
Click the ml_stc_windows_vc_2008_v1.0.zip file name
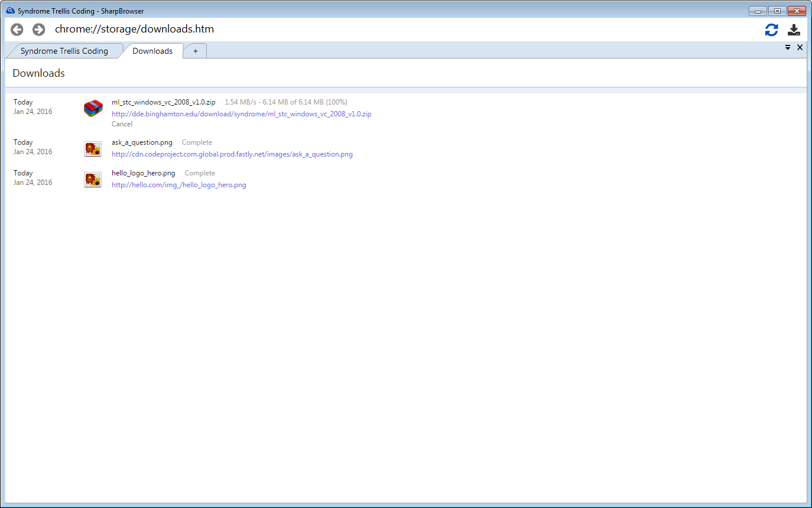(x=163, y=102)
